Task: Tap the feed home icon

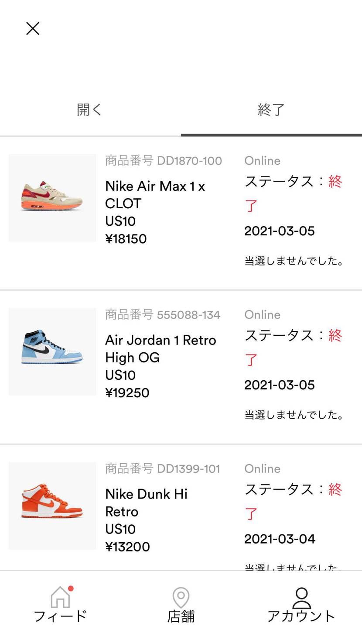Action: click(60, 597)
